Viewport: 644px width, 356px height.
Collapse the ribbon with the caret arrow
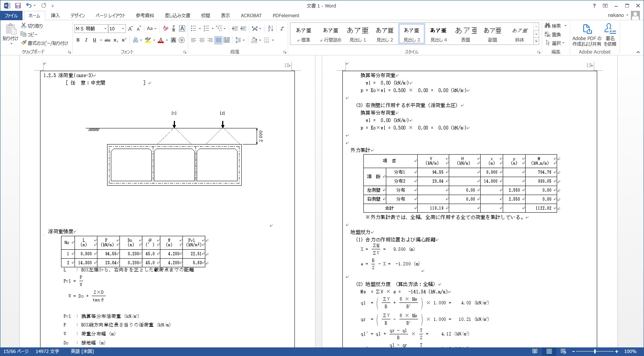pos(638,52)
